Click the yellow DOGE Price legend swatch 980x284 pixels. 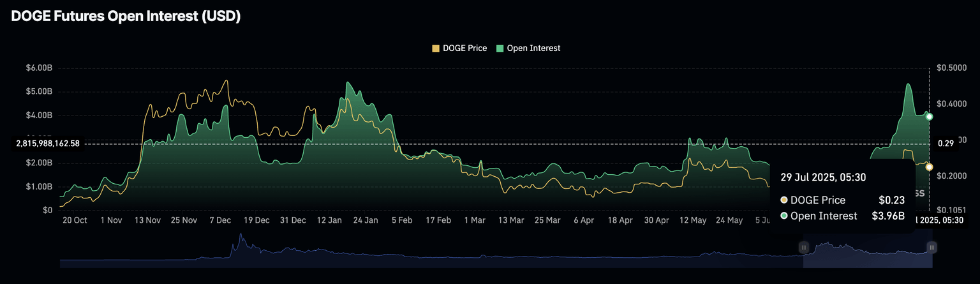pyautogui.click(x=436, y=48)
